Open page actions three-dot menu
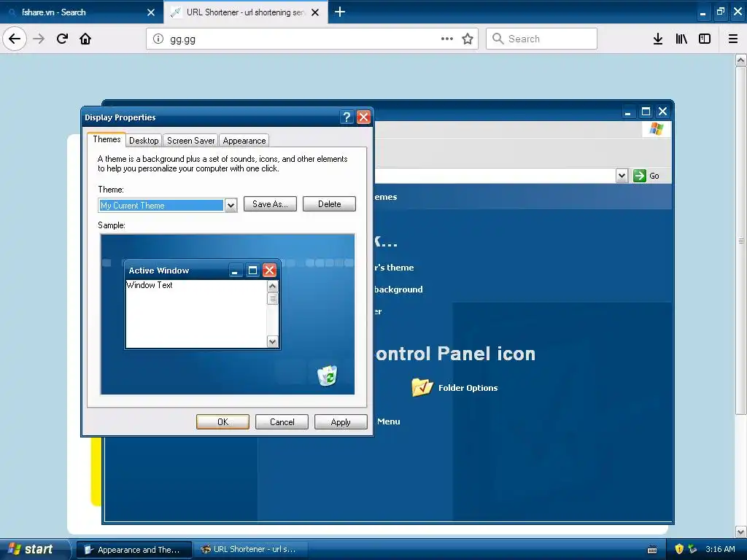 pos(447,39)
